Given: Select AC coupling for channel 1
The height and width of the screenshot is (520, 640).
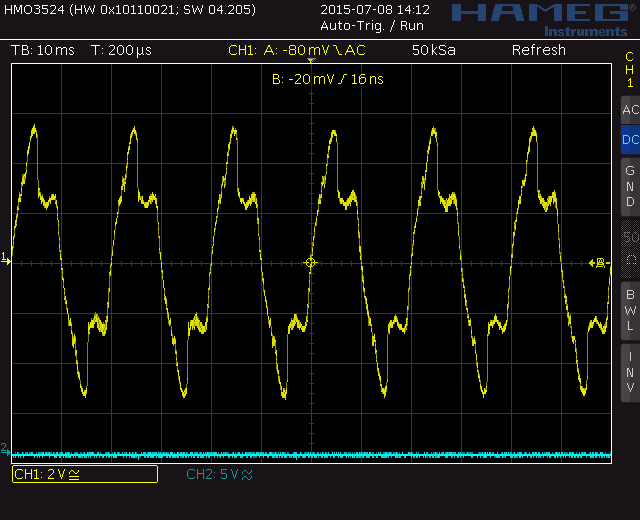Looking at the screenshot, I should pyautogui.click(x=629, y=110).
